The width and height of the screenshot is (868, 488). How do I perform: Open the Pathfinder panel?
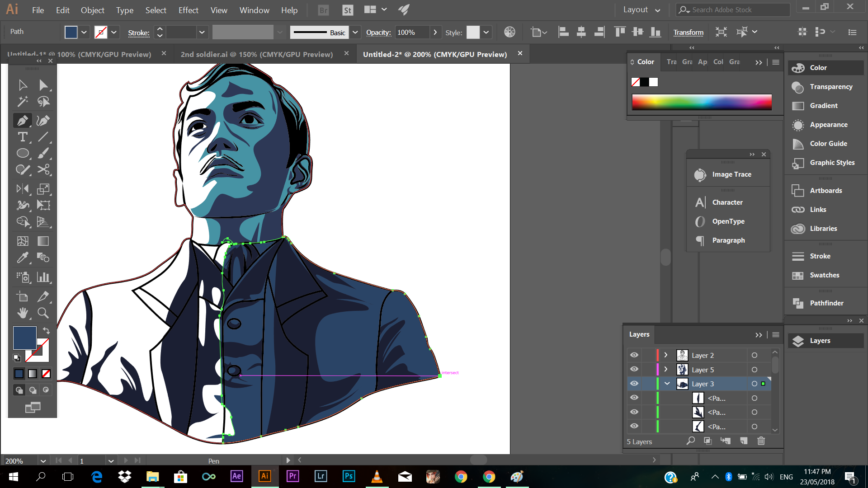826,303
